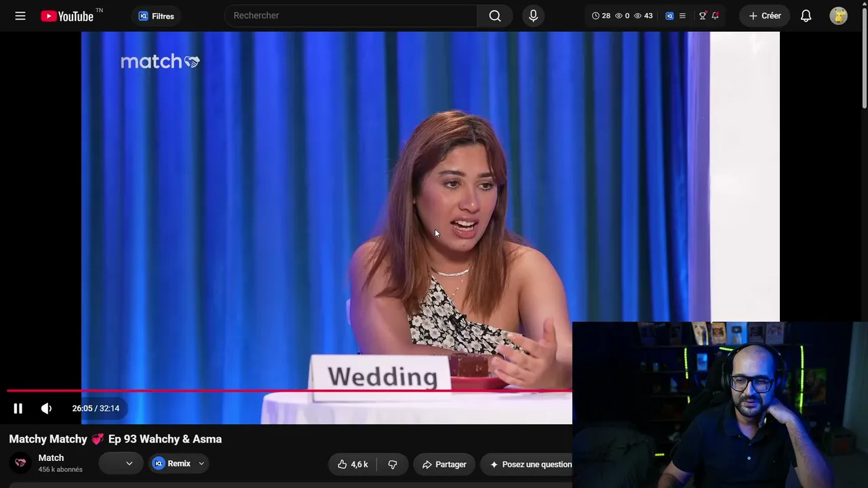Click the 26:05 / 32:14 time display

tap(96, 408)
